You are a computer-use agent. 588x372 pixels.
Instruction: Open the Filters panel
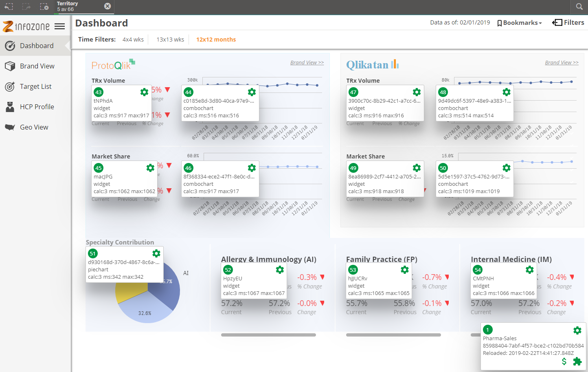click(568, 23)
